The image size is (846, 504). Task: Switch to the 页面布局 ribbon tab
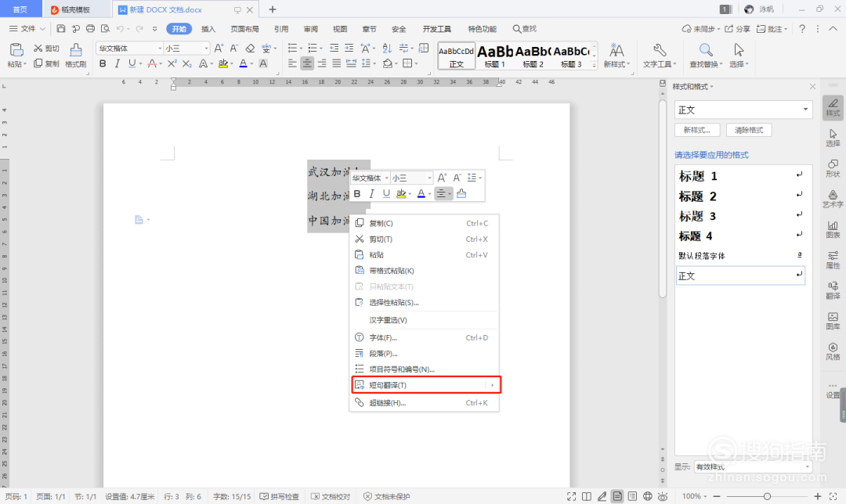pyautogui.click(x=244, y=29)
